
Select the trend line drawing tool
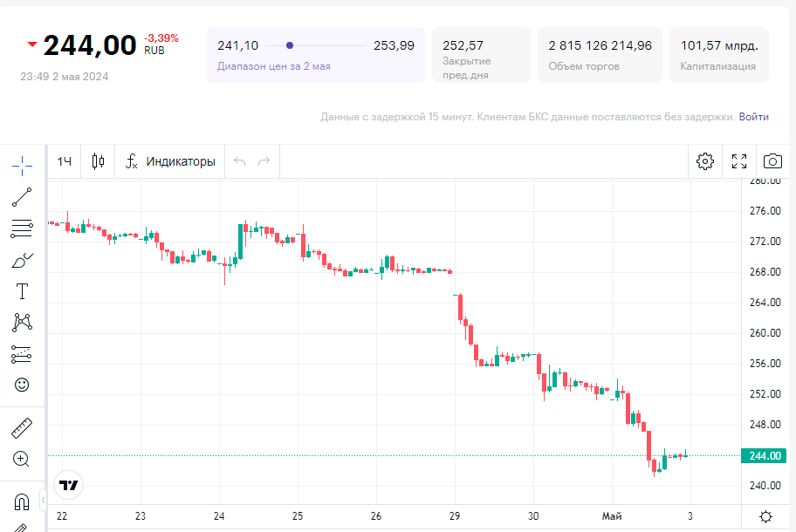[22, 197]
